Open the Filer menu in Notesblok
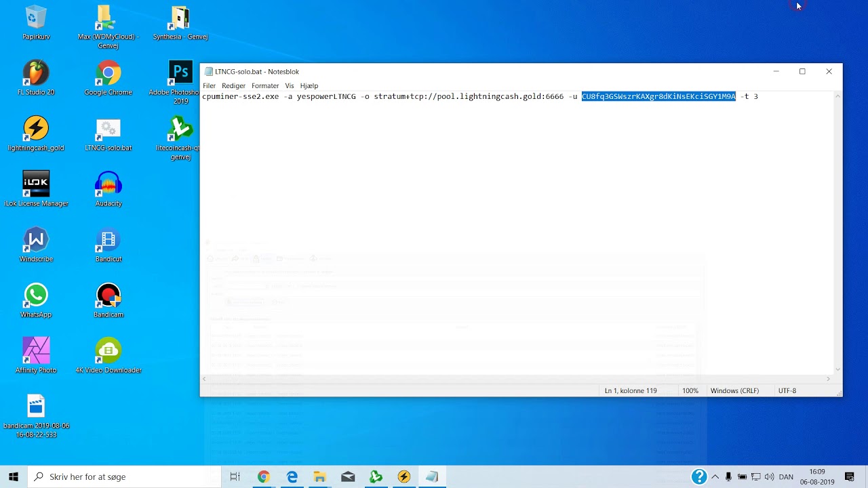 point(209,85)
